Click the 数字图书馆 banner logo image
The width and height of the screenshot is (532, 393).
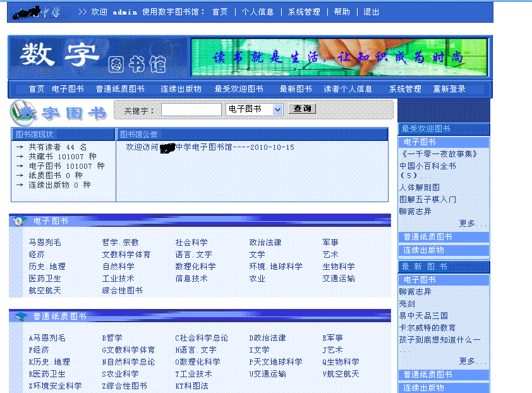(98, 58)
